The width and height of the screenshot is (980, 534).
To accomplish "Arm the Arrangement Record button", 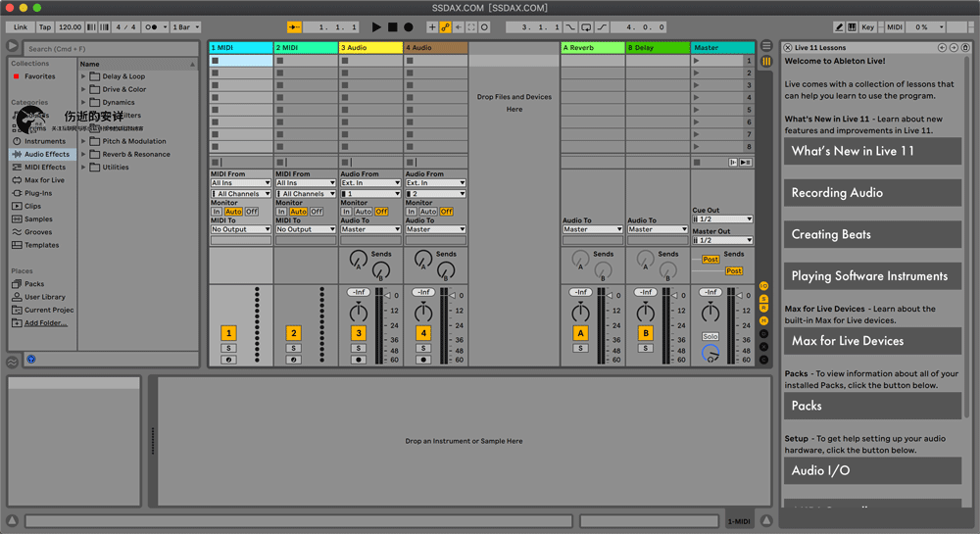I will click(408, 26).
